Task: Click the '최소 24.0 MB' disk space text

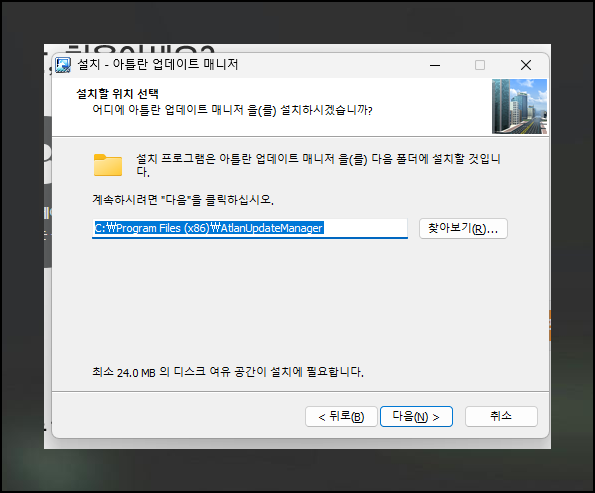Action: [228, 372]
